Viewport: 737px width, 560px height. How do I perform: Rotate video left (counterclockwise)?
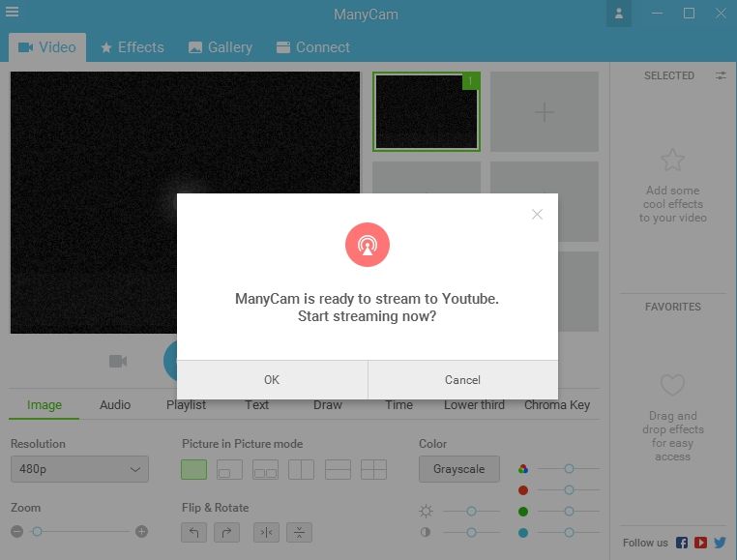[x=193, y=532]
